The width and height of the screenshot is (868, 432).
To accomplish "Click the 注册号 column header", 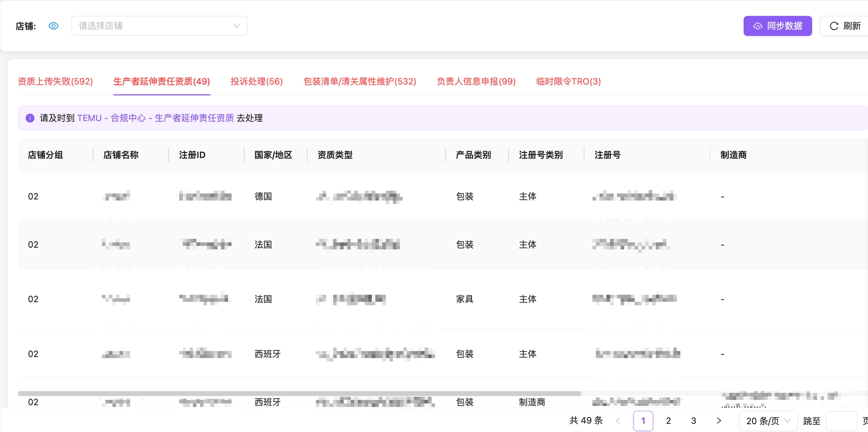I will pyautogui.click(x=608, y=155).
